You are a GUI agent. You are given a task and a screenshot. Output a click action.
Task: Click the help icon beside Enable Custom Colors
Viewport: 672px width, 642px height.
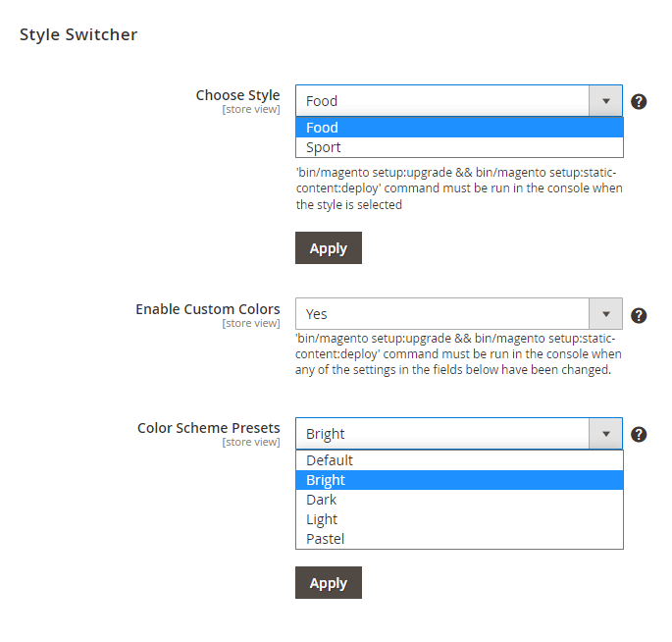638,316
